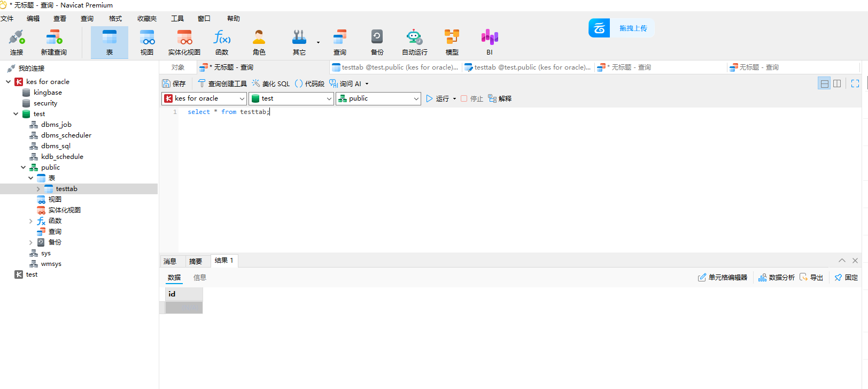The height and width of the screenshot is (389, 868).
Task: Open the 其它 tools toolbar icon
Action: tap(299, 42)
